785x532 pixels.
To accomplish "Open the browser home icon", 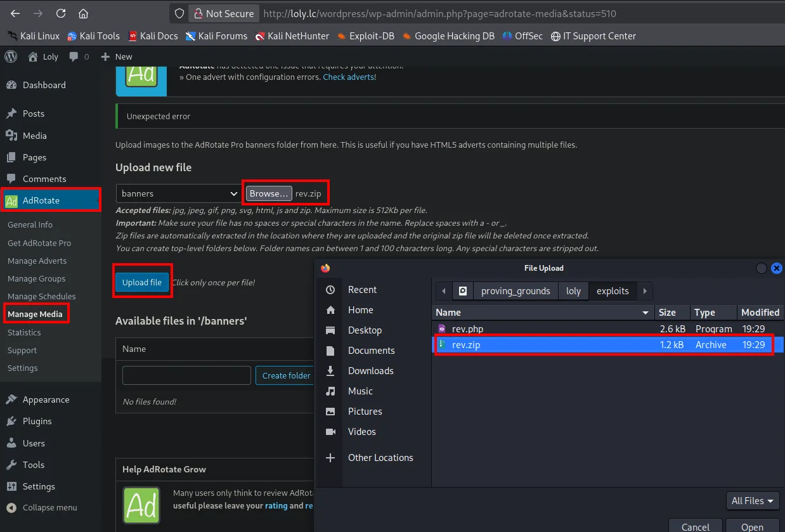I will pyautogui.click(x=83, y=13).
